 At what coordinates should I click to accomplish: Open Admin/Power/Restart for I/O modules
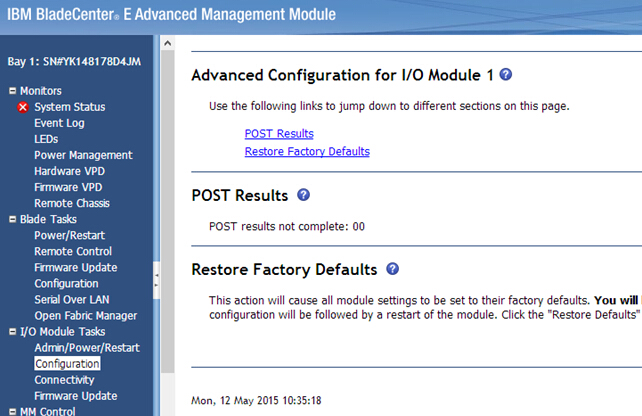point(87,347)
